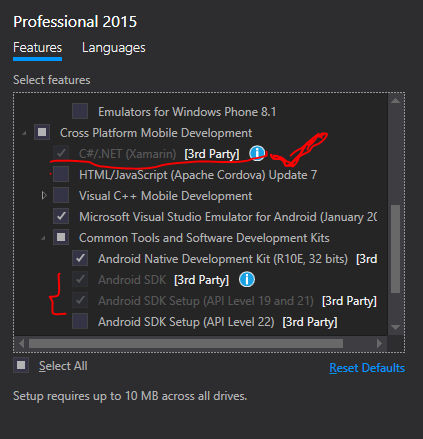Screen dimensions: 423x439
Task: Toggle the Select All checkbox
Action: tap(21, 365)
